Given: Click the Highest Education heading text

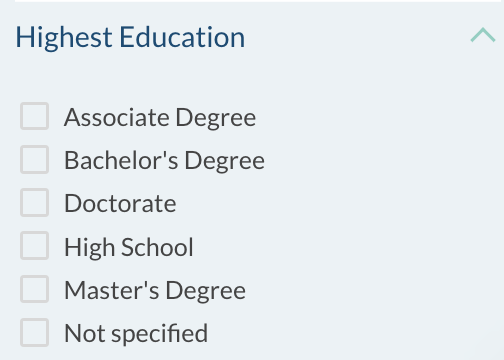Looking at the screenshot, I should pos(130,37).
